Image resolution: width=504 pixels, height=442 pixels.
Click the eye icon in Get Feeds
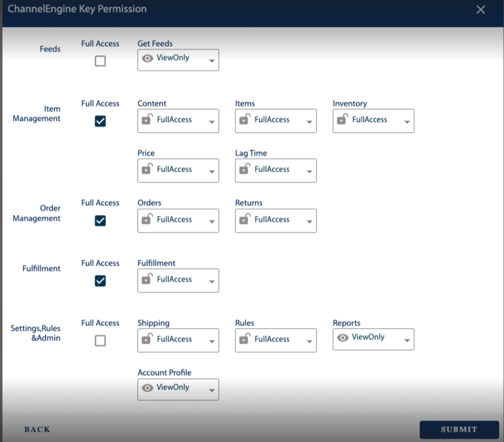click(x=148, y=58)
